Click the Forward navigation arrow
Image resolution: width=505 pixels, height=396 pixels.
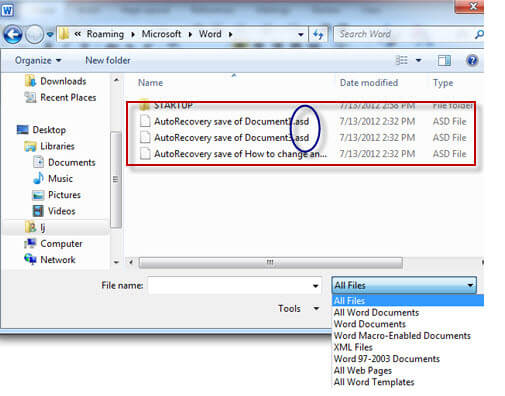[x=34, y=34]
